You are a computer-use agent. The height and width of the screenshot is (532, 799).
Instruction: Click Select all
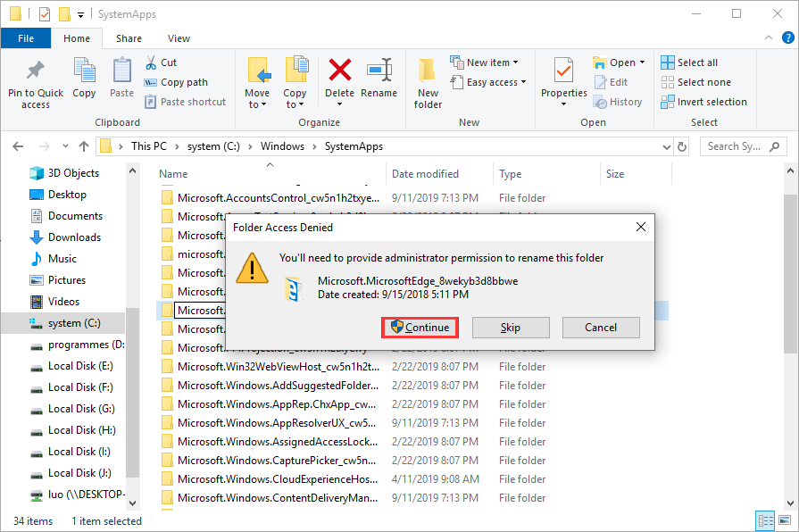(689, 62)
